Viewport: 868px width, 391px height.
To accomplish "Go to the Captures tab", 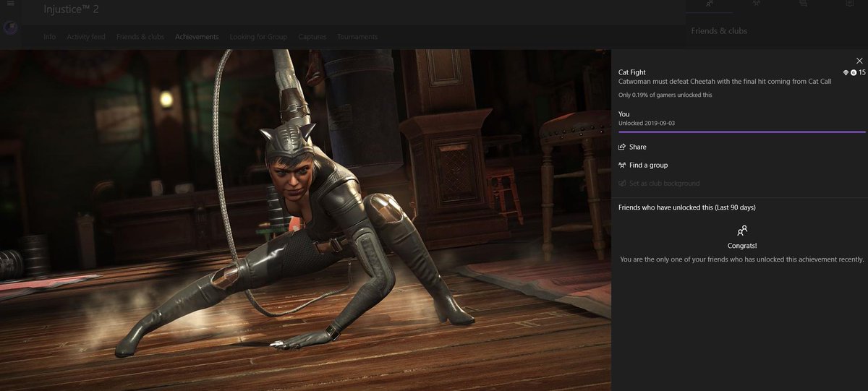I will (312, 37).
